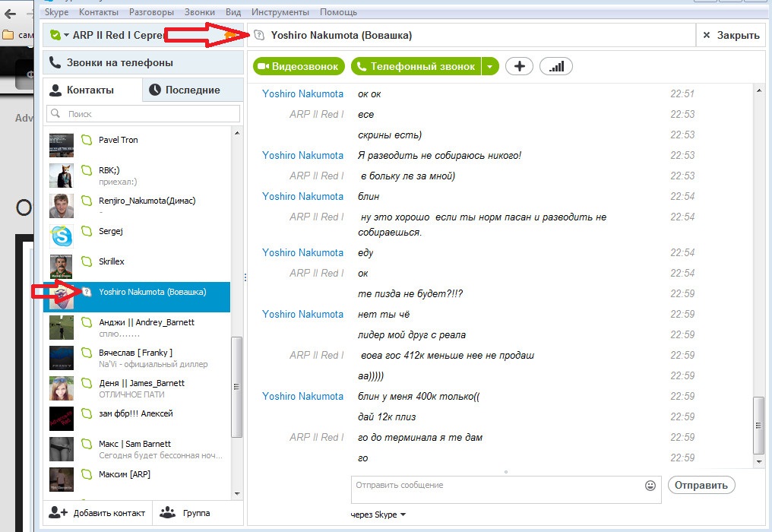Click the Добавить контакт person-plus icon
The width and height of the screenshot is (772, 532).
58,512
